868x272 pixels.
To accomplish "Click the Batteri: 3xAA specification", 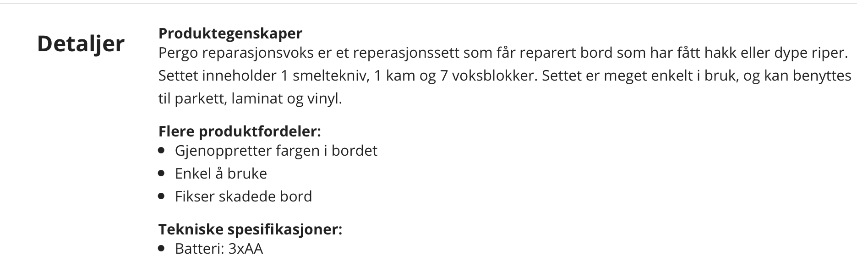I will point(219,249).
